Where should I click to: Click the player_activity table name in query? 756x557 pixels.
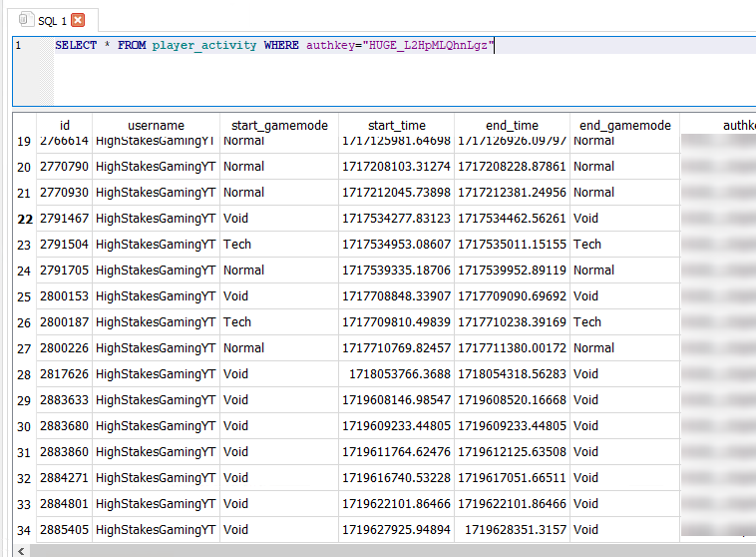click(204, 45)
